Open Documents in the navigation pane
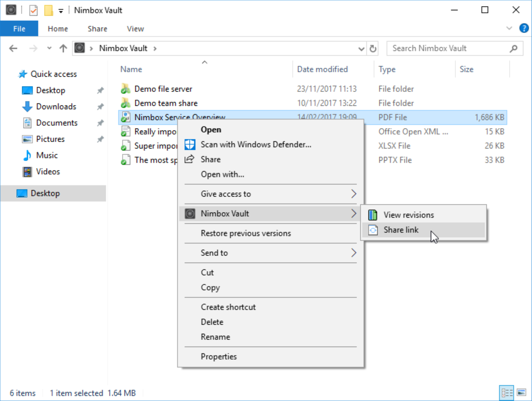This screenshot has height=401, width=532. (57, 123)
